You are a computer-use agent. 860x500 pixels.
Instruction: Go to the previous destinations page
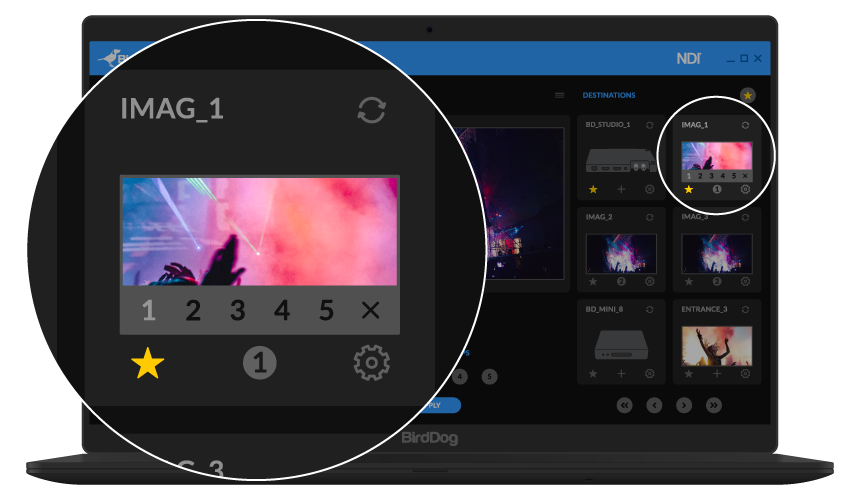pos(654,405)
